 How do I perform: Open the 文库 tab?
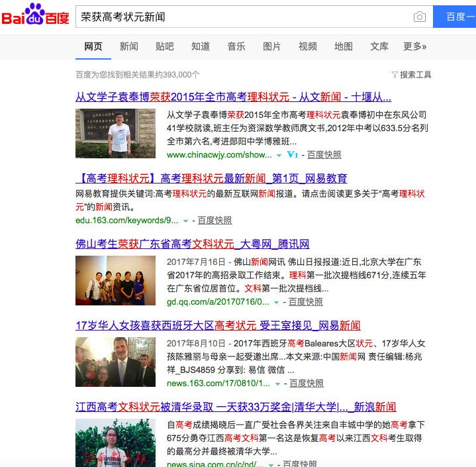click(379, 46)
